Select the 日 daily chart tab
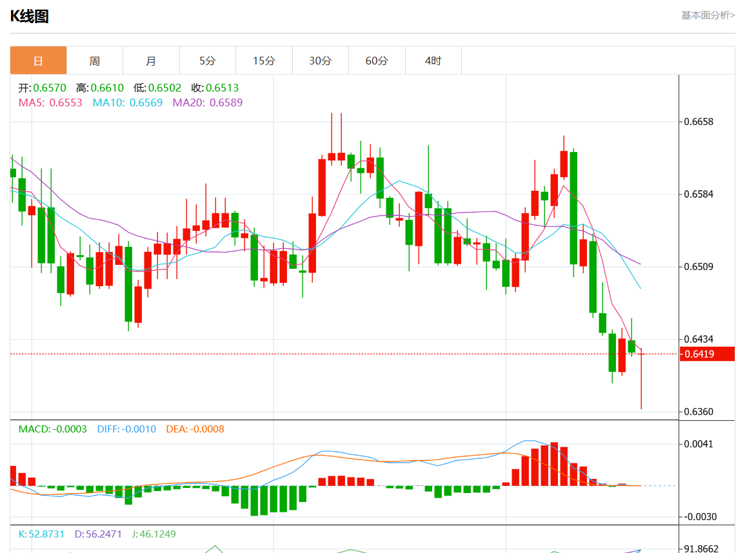Image resolution: width=756 pixels, height=553 pixels. click(x=38, y=61)
